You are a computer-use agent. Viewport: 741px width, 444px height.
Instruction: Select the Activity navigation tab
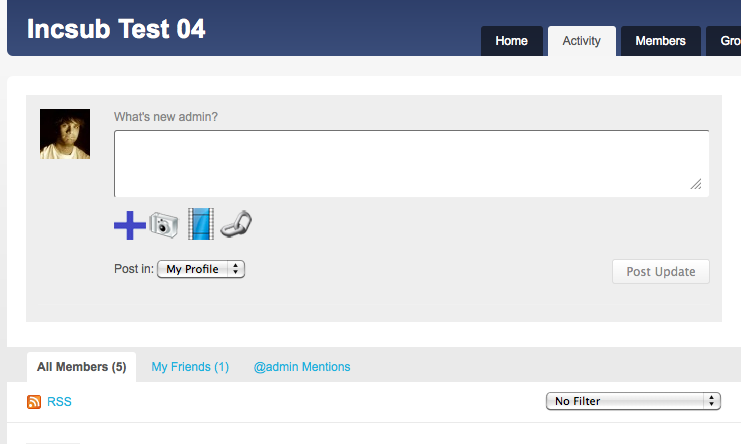(x=582, y=41)
